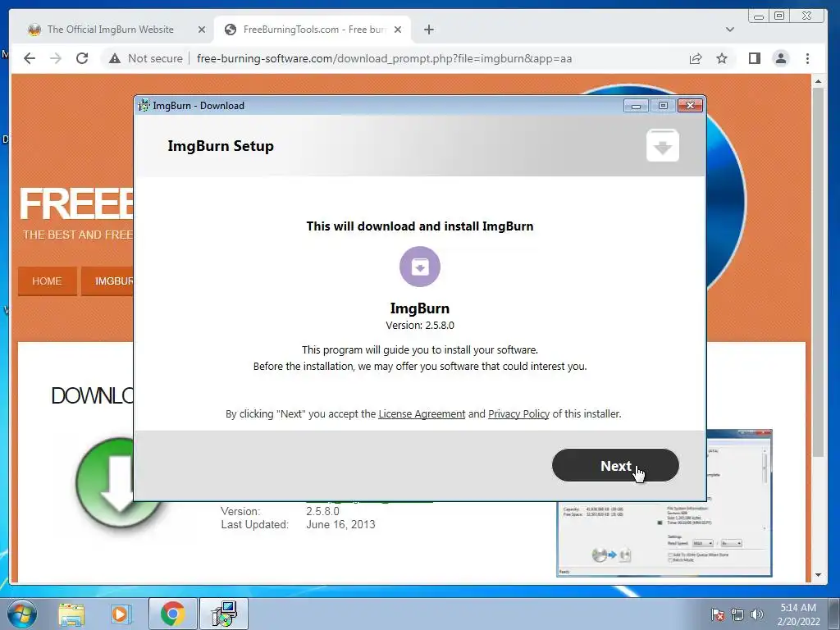This screenshot has height=630, width=840.
Task: Click the scrollbar up arrow on webpage
Action: (x=818, y=81)
